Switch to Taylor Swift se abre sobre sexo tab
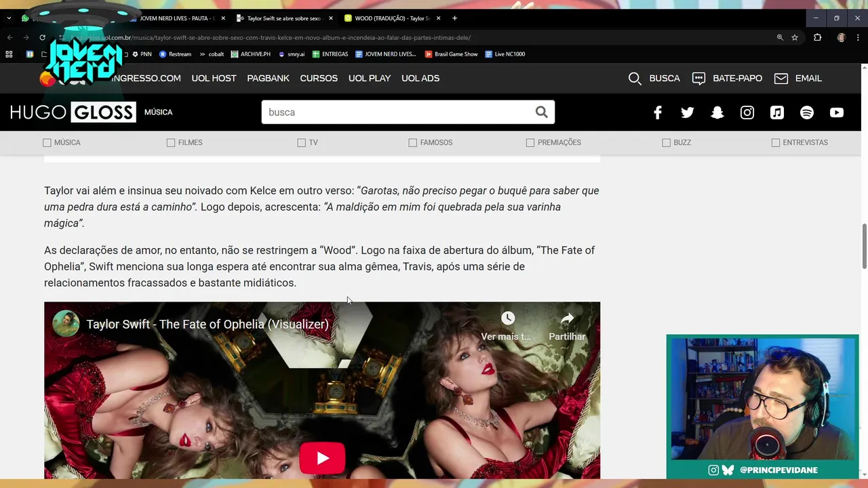The height and width of the screenshot is (488, 868). click(284, 18)
